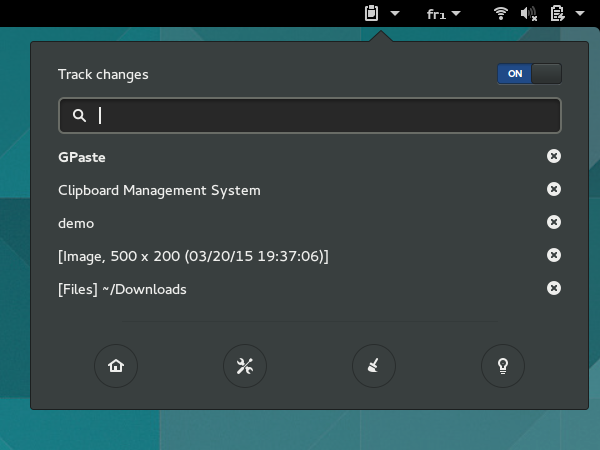This screenshot has width=600, height=450.
Task: Expand the arrow beside the clipboard indicator
Action: tap(395, 14)
